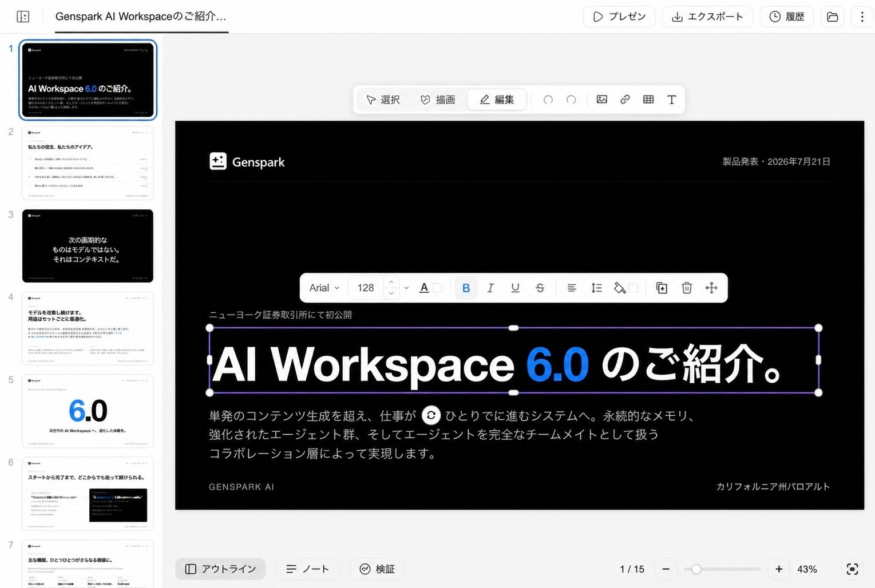Image resolution: width=875 pixels, height=588 pixels.
Task: Click the zoom percentage "43%"
Action: click(x=807, y=569)
